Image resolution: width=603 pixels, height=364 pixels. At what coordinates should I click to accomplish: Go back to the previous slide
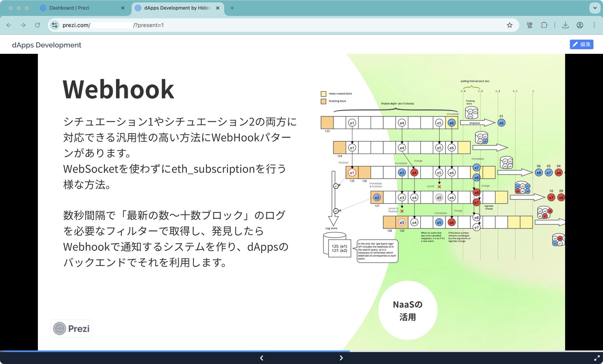tap(261, 358)
